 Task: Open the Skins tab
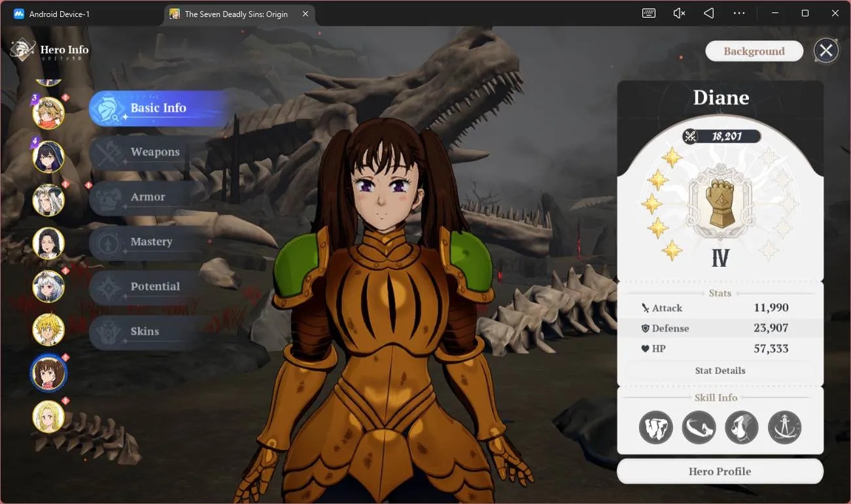pos(145,331)
